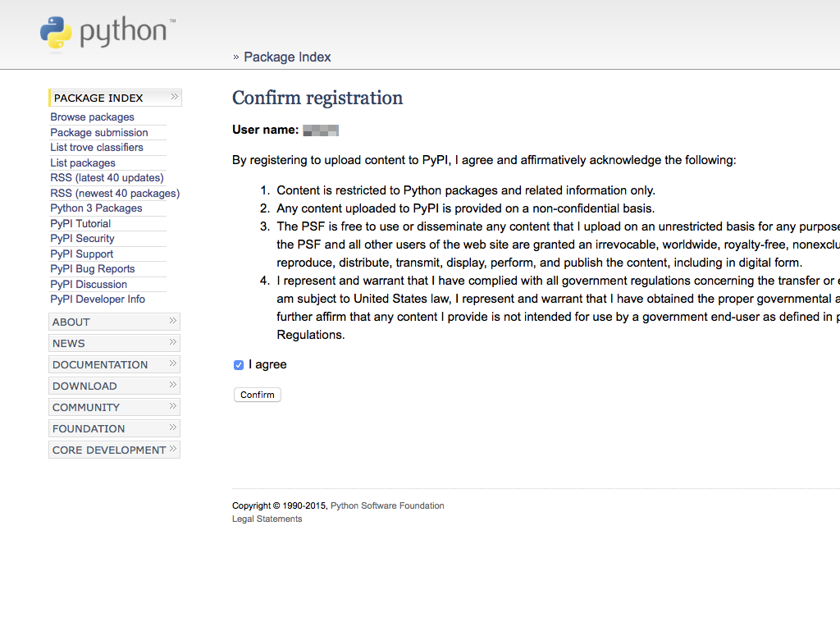Go to Browse packages link
Image resolution: width=840 pixels, height=631 pixels.
(x=92, y=117)
